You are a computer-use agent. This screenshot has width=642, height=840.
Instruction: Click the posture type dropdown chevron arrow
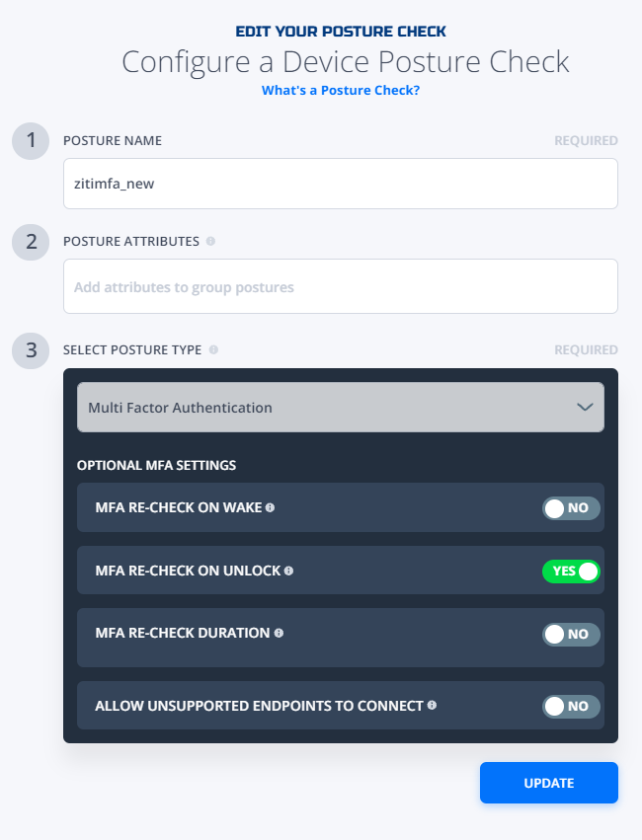coord(585,407)
